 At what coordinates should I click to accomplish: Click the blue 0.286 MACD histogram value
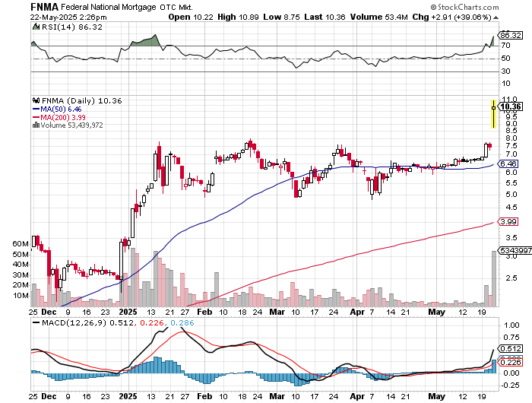pyautogui.click(x=182, y=322)
